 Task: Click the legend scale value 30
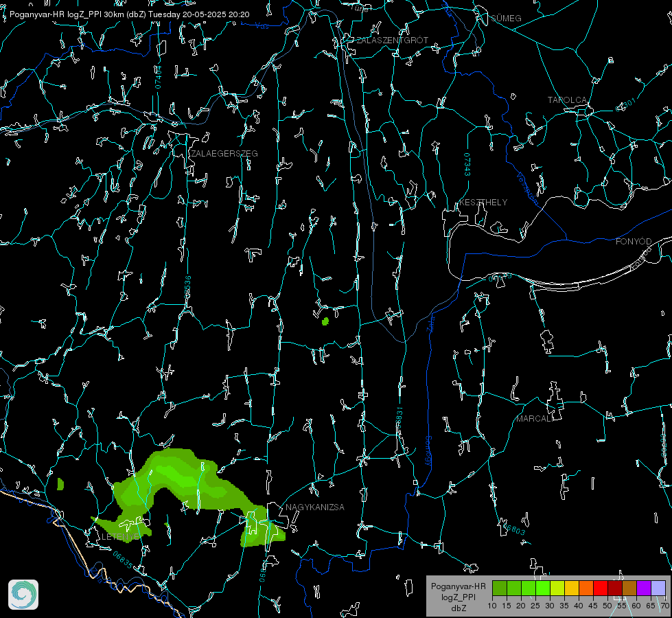549,606
